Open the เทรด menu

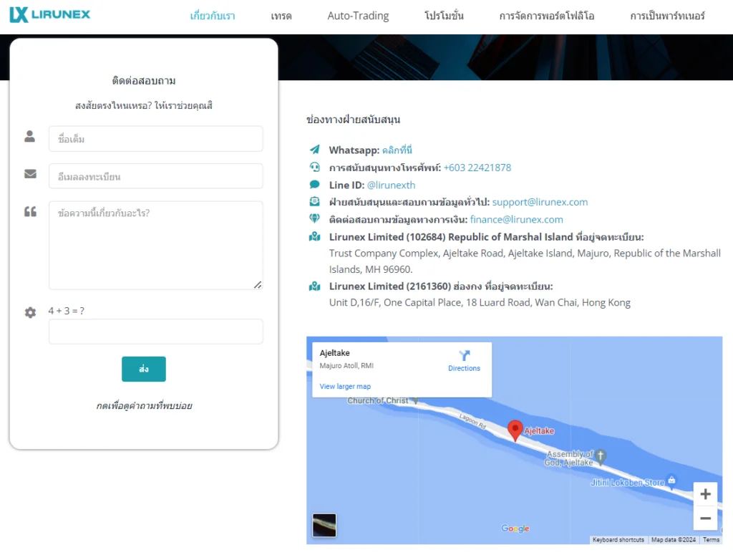pyautogui.click(x=281, y=16)
